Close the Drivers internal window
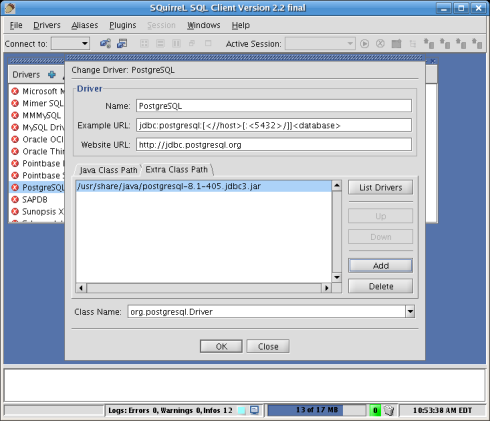This screenshot has width=490, height=421. click(x=433, y=61)
